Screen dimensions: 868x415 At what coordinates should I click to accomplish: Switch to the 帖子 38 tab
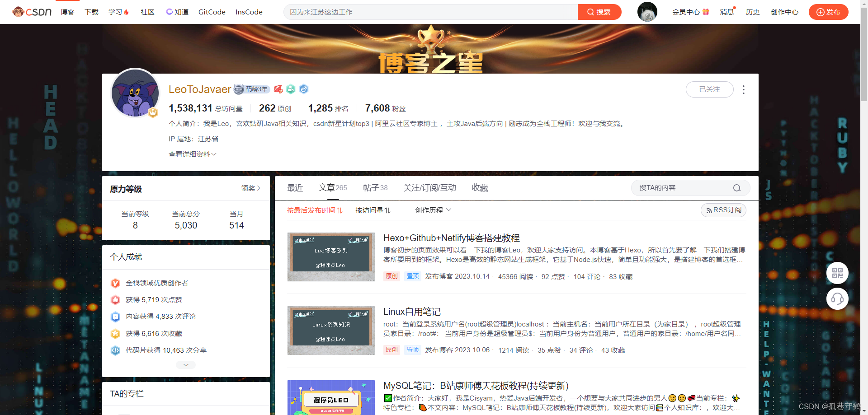coord(375,188)
